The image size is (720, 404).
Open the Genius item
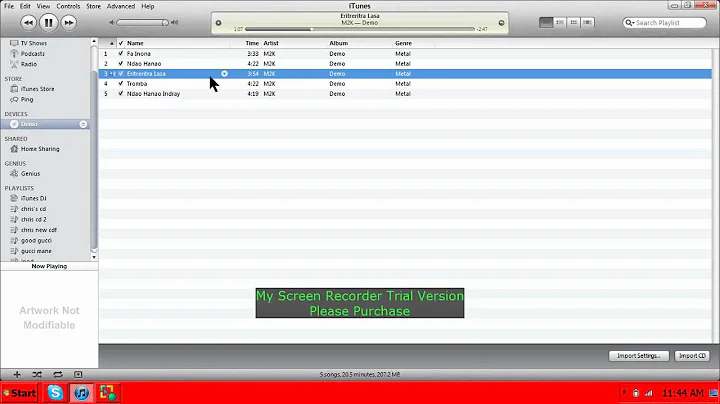point(30,174)
